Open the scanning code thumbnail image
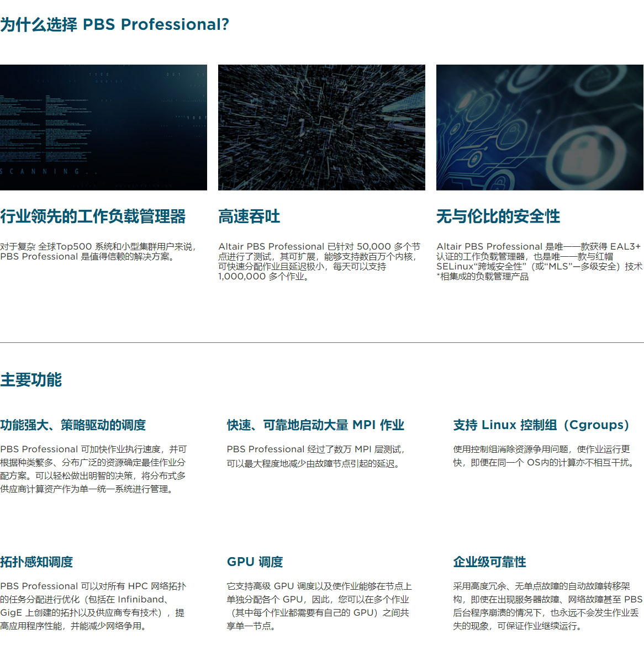The height and width of the screenshot is (656, 644). [103, 127]
